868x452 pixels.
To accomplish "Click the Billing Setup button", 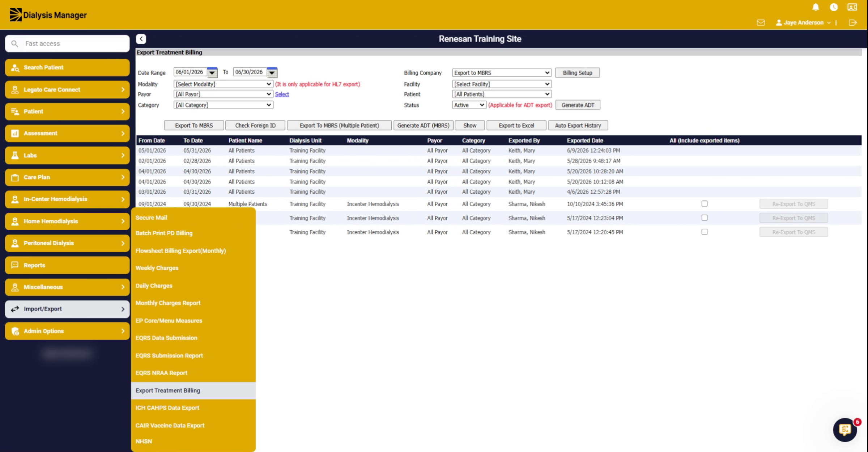I will (x=577, y=73).
